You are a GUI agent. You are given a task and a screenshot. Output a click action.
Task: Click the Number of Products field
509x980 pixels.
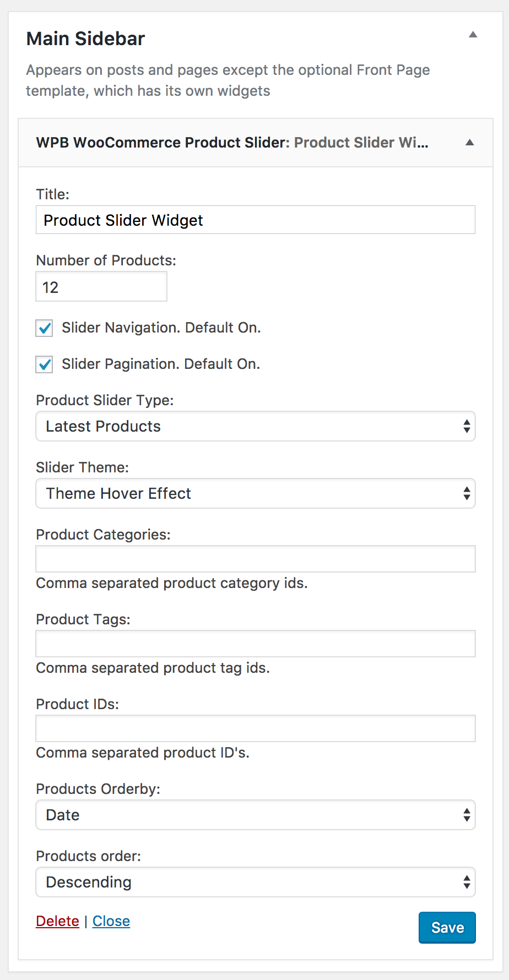101,287
